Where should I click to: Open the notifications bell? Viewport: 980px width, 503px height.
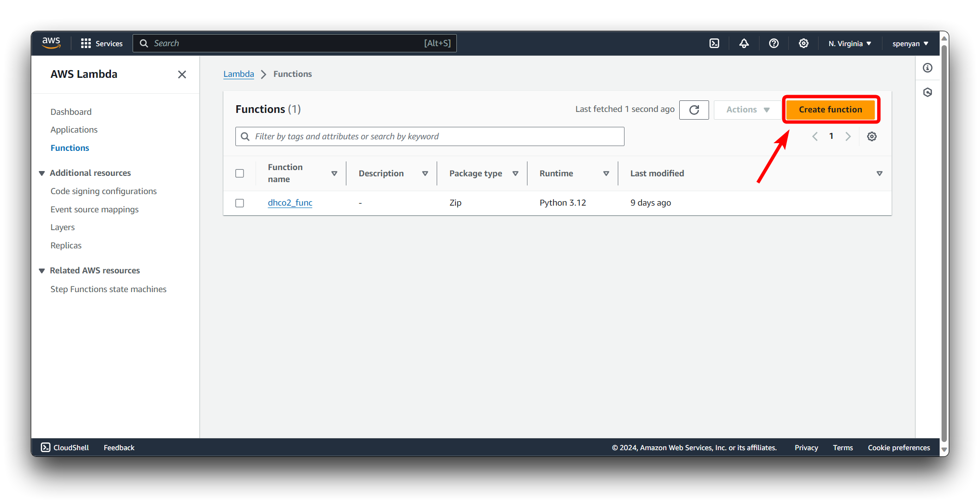pos(744,43)
